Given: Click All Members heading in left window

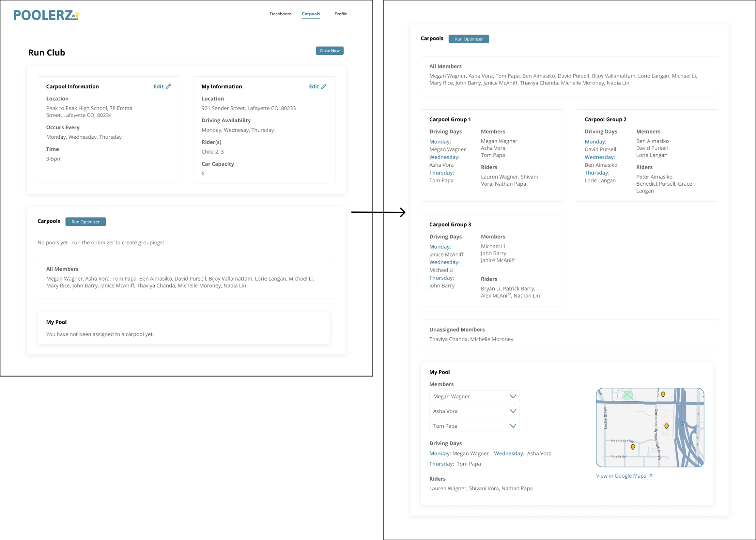Looking at the screenshot, I should 62,269.
